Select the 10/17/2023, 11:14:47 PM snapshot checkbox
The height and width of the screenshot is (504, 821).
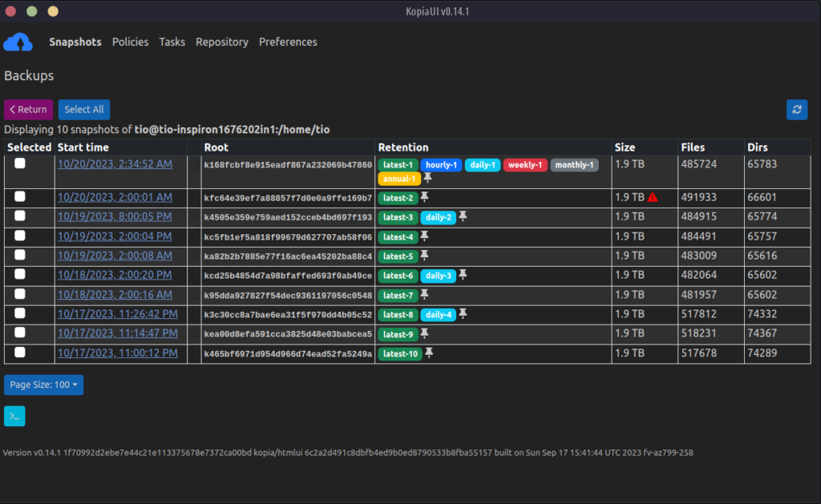click(20, 333)
